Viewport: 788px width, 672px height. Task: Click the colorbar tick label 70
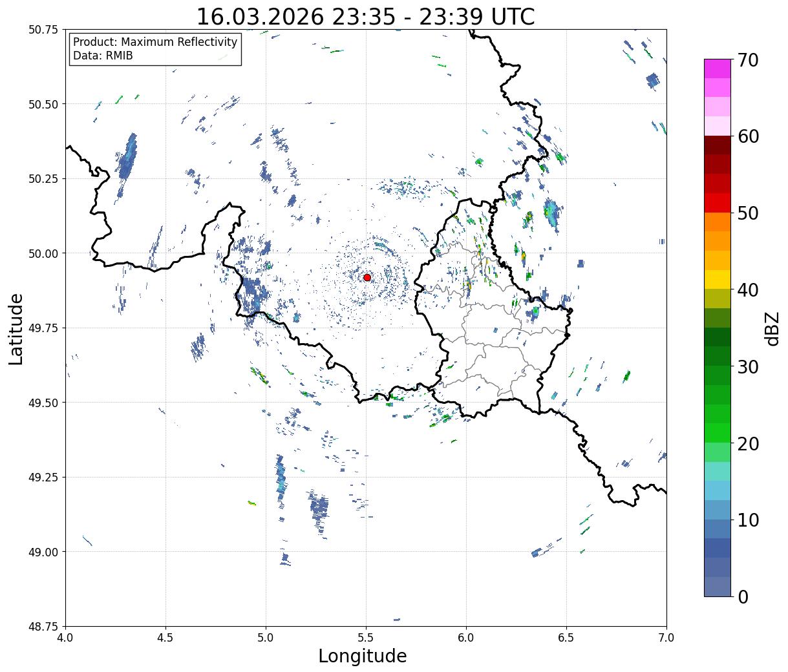(748, 60)
